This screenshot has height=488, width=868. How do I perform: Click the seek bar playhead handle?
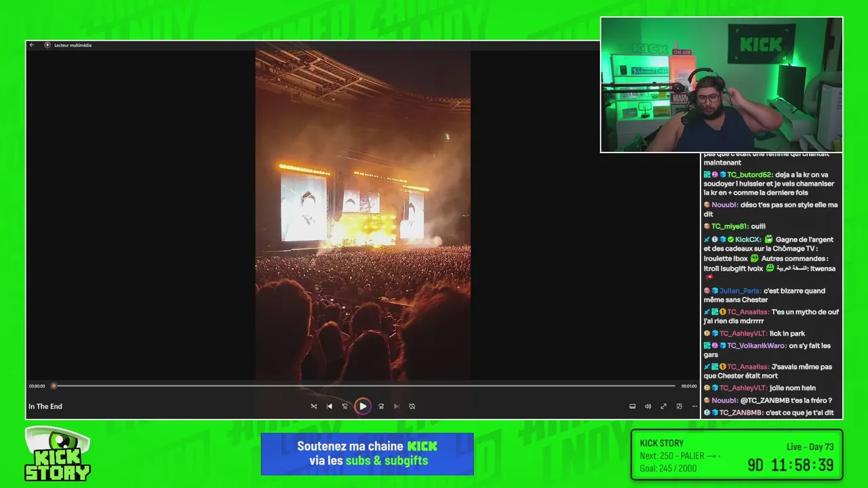(54, 386)
